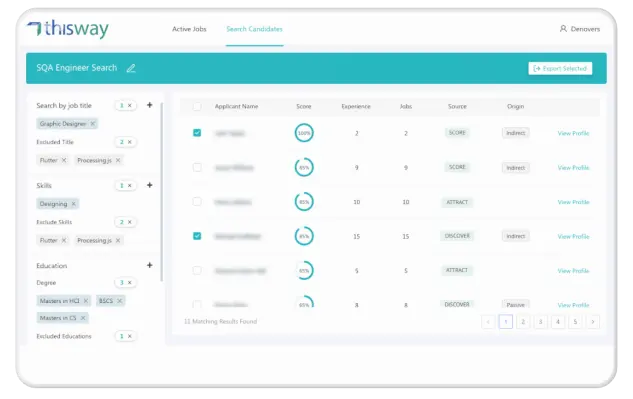
Task: Remove the Designing skill tag
Action: 73,204
